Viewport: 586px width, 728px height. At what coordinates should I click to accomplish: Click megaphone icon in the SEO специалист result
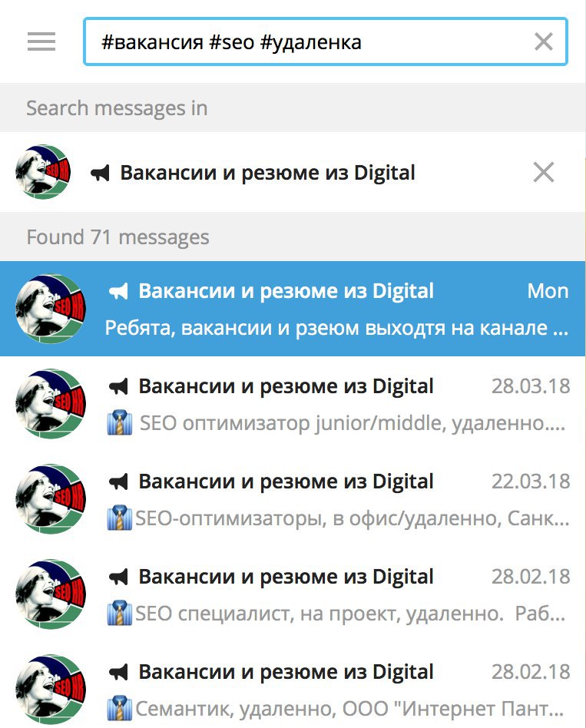pos(118,577)
